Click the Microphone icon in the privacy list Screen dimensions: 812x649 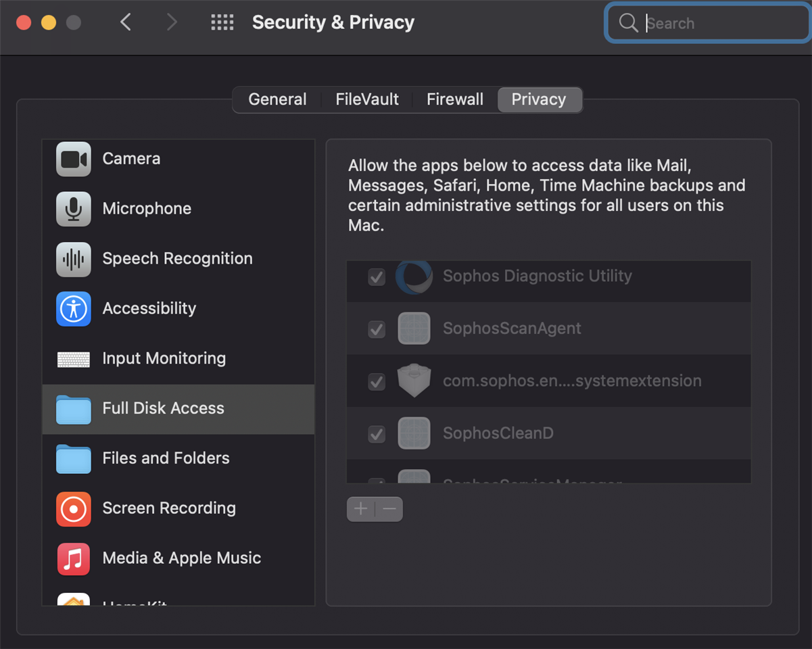coord(74,209)
